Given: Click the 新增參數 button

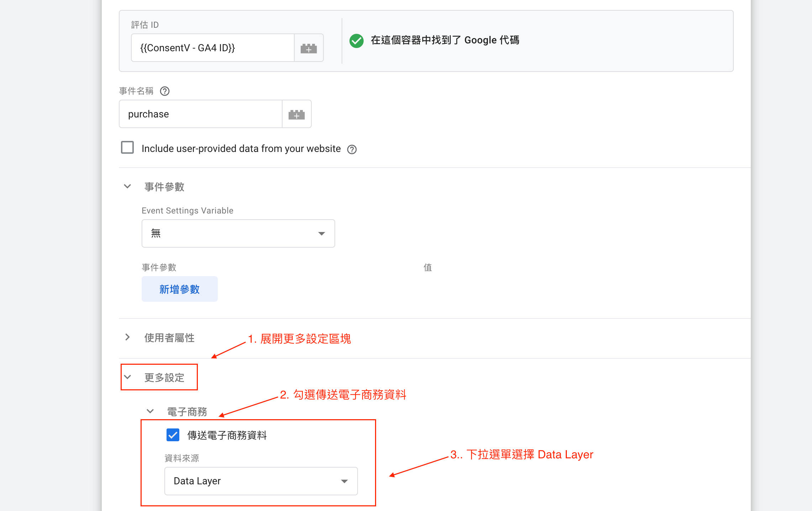Looking at the screenshot, I should 179,289.
